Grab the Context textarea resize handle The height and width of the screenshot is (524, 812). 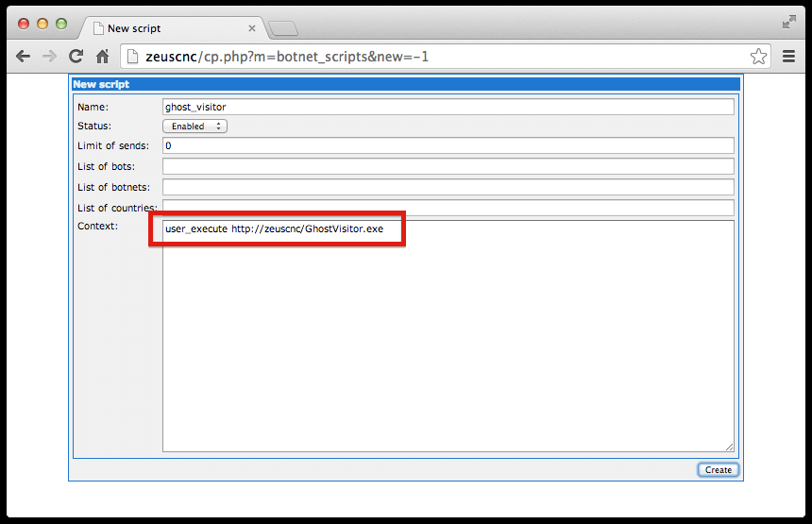tap(729, 447)
